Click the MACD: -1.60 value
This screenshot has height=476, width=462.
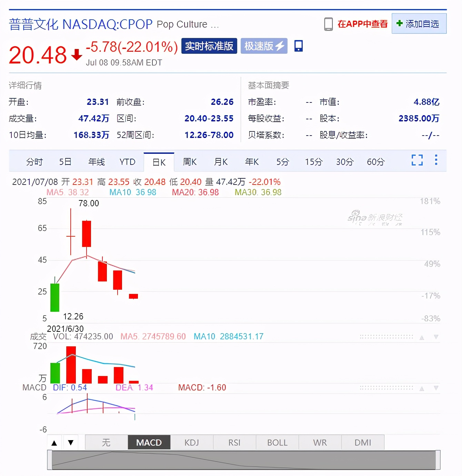202,387
